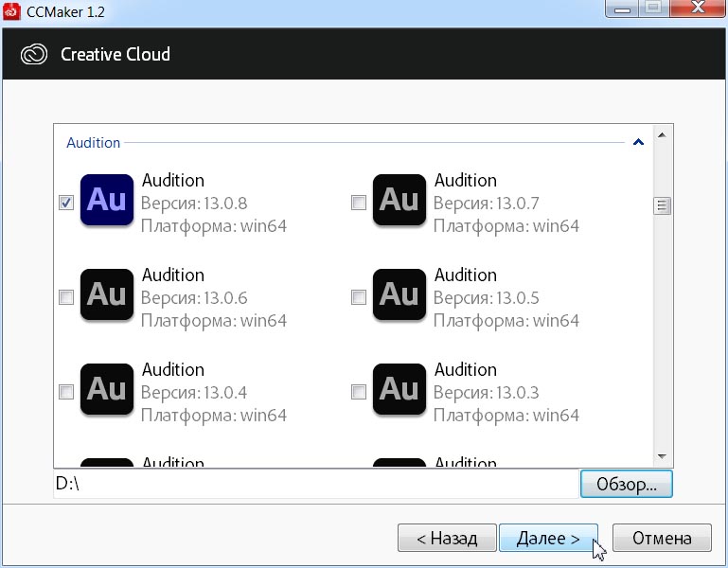Viewport: 728px width, 568px height.
Task: Click the text Версия: 13.0.5
Action: point(486,298)
